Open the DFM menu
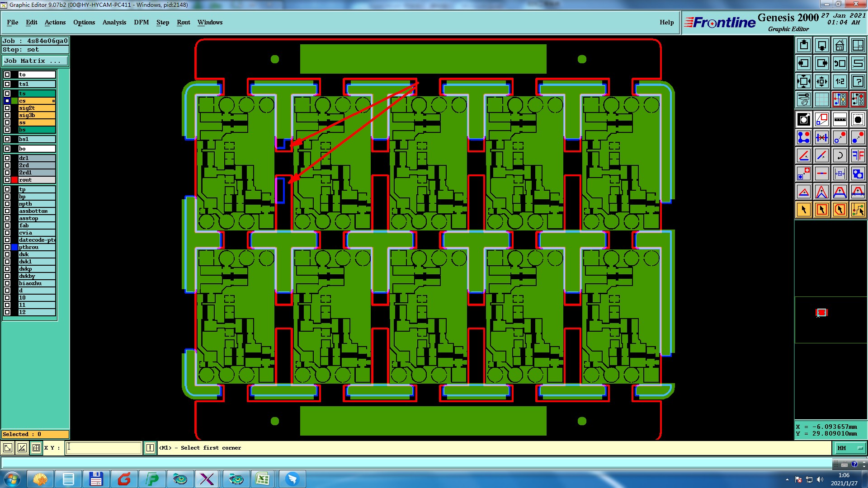 click(141, 22)
